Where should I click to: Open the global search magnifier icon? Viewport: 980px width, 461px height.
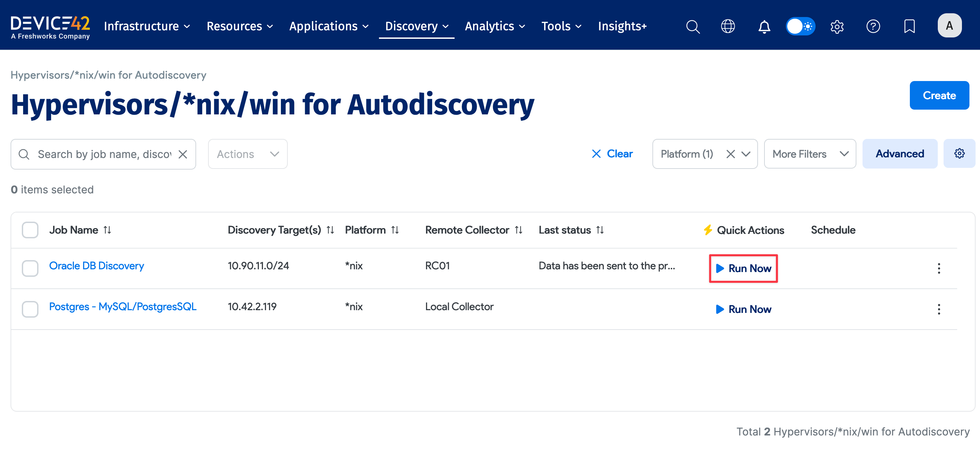pos(692,26)
